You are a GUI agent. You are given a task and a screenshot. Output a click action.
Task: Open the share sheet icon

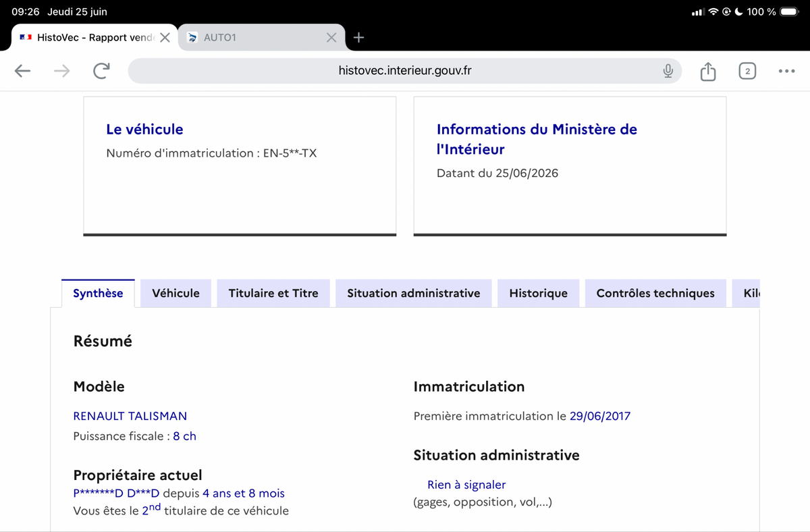coord(707,71)
